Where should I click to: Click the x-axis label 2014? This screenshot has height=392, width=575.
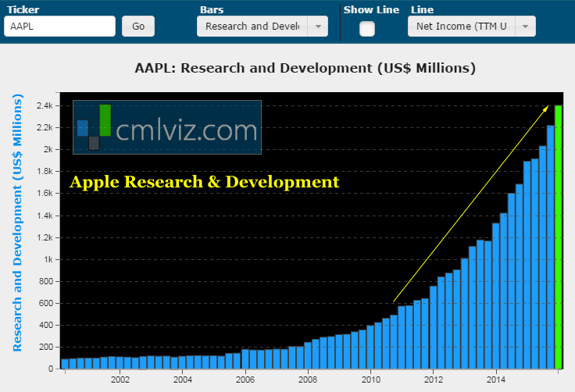pyautogui.click(x=496, y=380)
